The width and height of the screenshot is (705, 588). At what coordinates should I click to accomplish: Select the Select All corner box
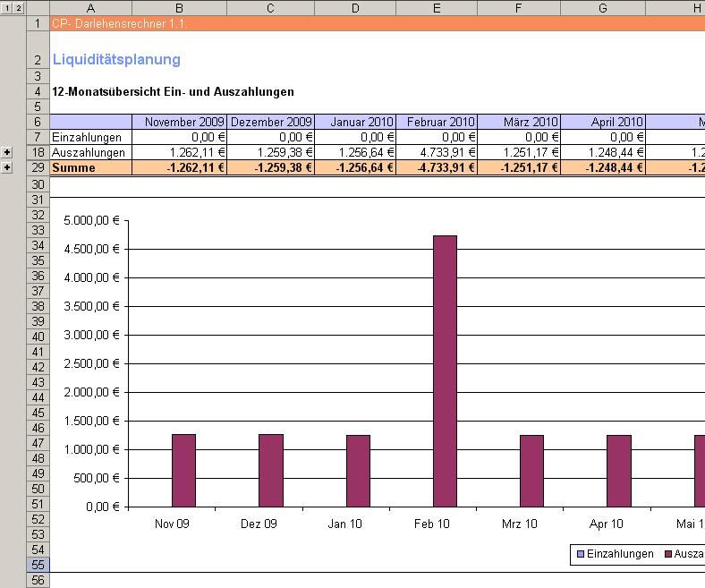(x=38, y=8)
